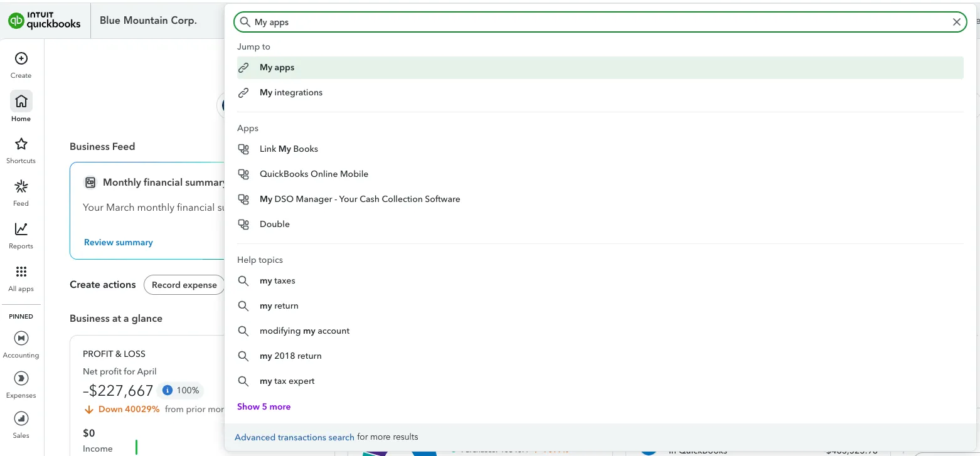Open the All apps grid icon
The width and height of the screenshot is (980, 456).
21,272
